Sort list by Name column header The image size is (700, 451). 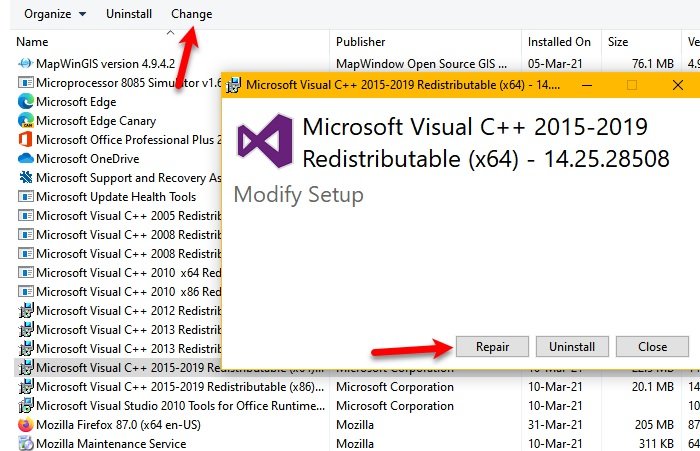(32, 42)
